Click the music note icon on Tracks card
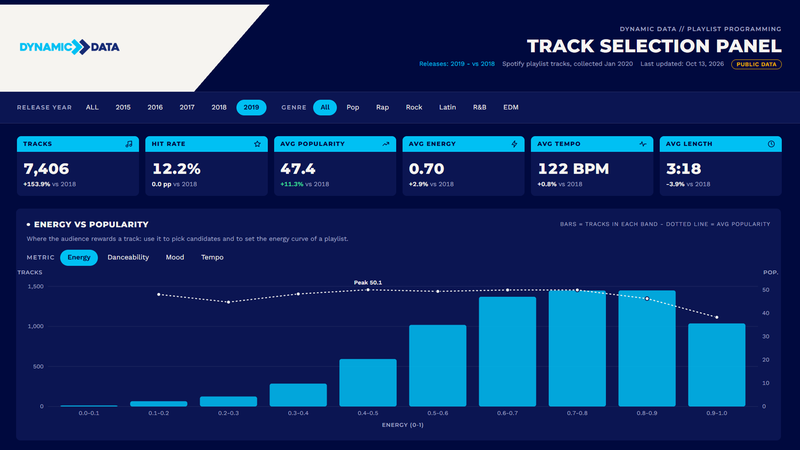 tap(129, 144)
